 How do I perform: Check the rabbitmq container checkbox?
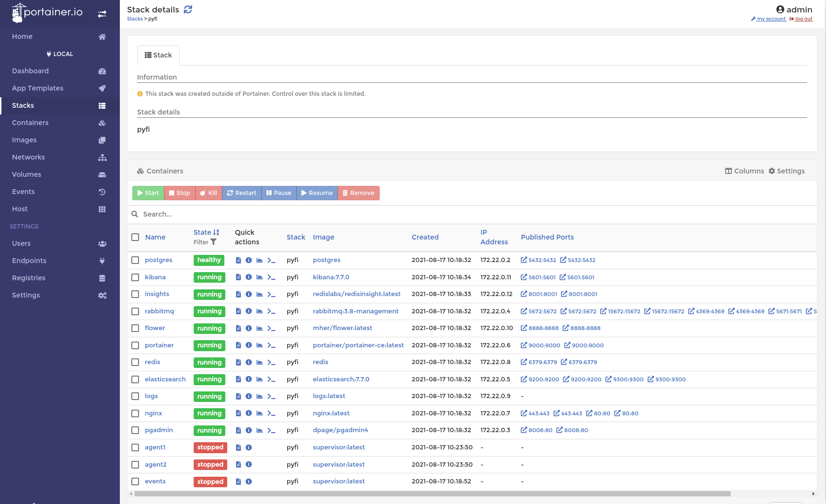point(135,311)
